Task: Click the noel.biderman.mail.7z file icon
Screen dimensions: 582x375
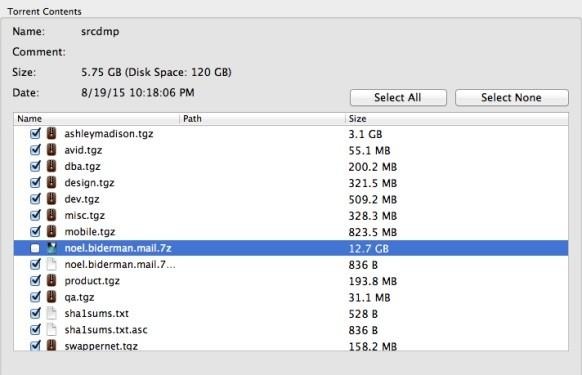Action: point(52,248)
